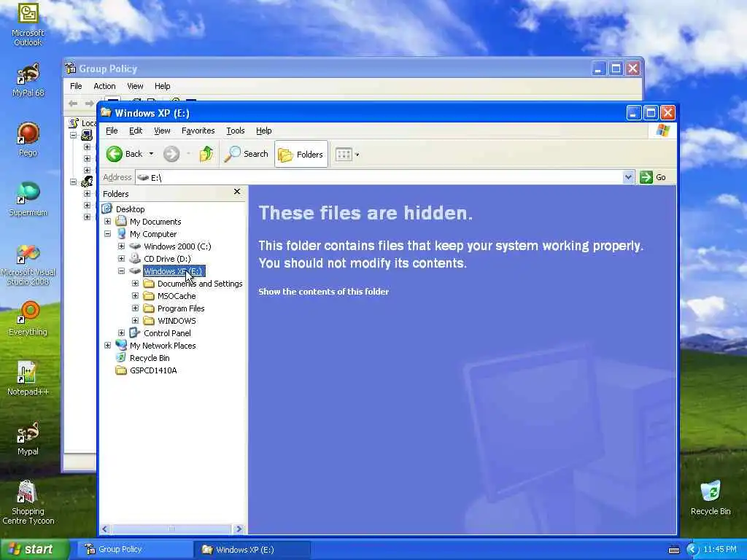Image resolution: width=747 pixels, height=560 pixels.
Task: Open Search in Explorer toolbar
Action: click(x=247, y=154)
